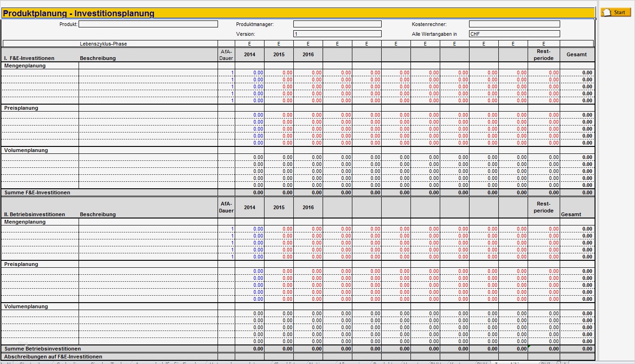Click the Start home button
The width and height of the screenshot is (635, 364).
pos(616,12)
